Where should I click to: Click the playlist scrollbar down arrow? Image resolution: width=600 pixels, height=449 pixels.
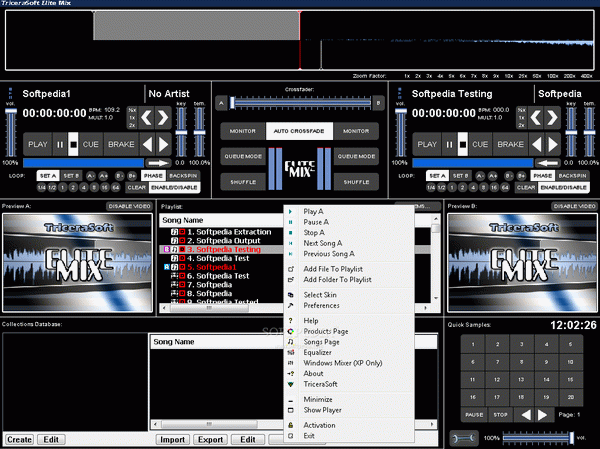coord(435,298)
